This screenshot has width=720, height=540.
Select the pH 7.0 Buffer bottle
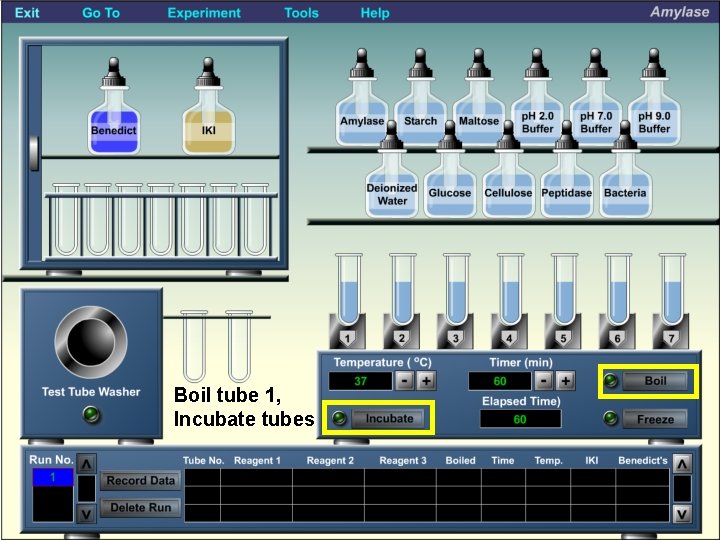point(596,97)
